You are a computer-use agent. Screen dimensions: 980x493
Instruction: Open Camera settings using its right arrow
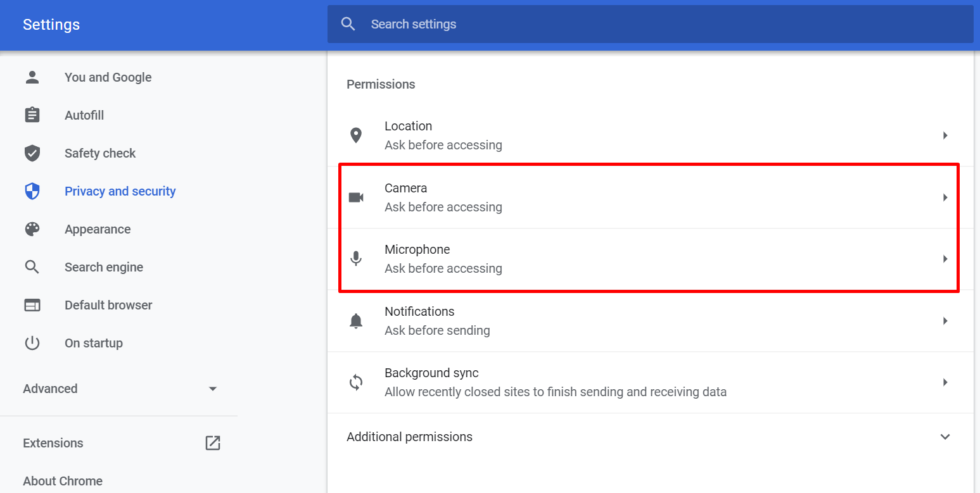click(945, 197)
